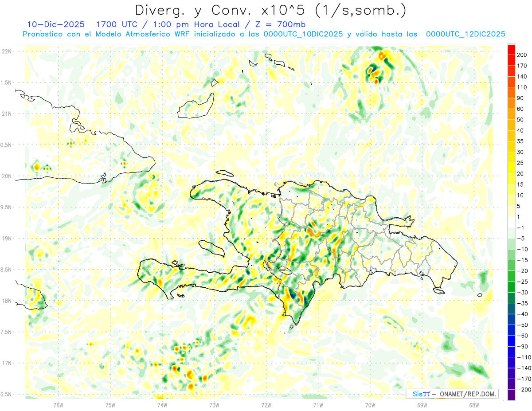Click the 60 value on the color scale
Viewport: 532px width, 411px height.
[521, 109]
